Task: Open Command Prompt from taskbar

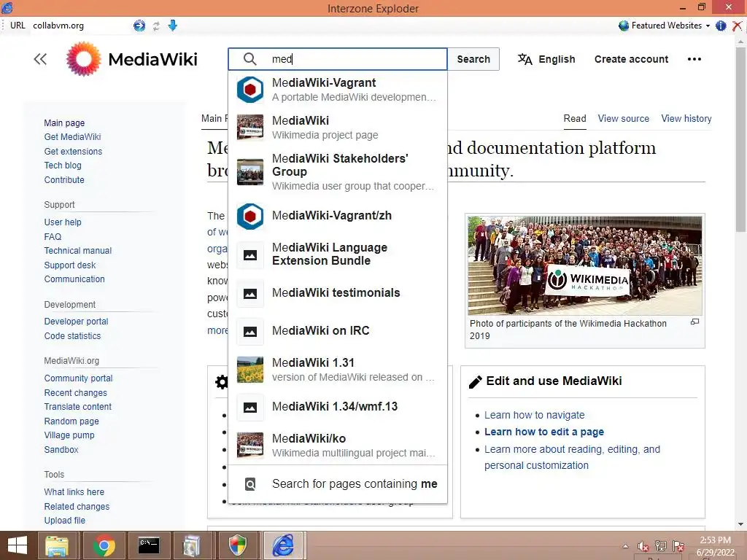Action: click(x=149, y=545)
